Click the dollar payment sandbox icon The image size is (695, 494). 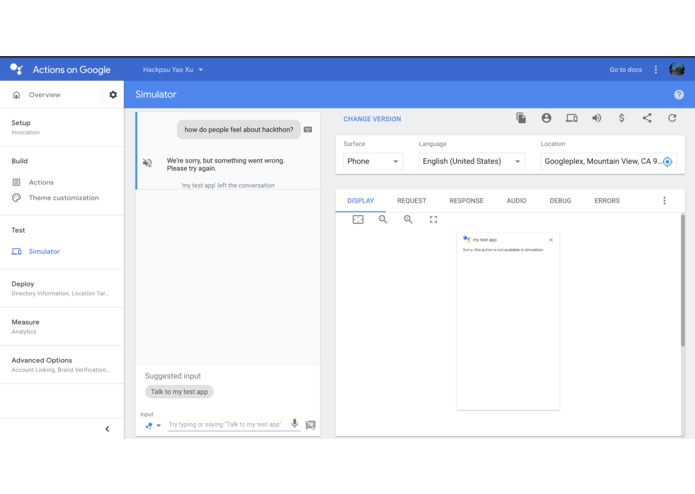621,118
